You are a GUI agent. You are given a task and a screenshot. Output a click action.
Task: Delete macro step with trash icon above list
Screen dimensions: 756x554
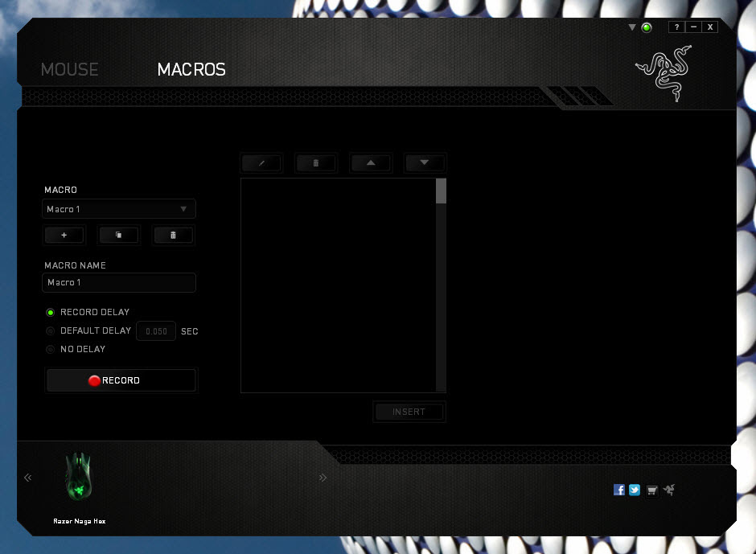tap(316, 163)
